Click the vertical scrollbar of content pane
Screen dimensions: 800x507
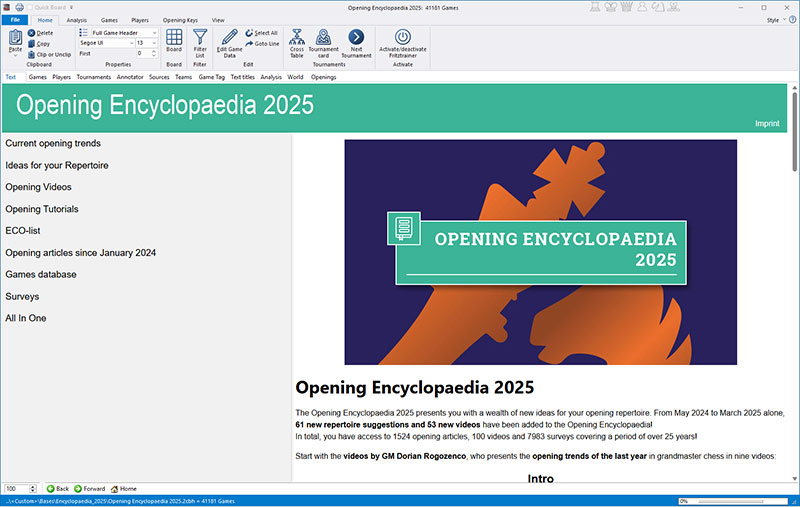pos(795,300)
